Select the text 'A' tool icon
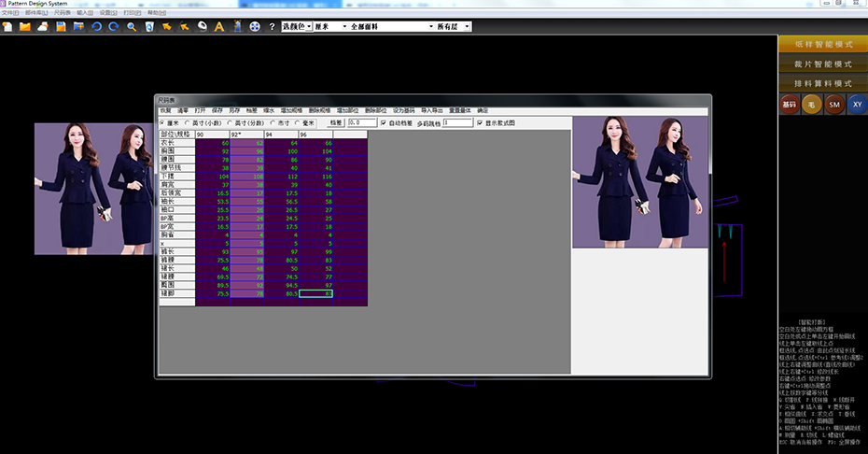Screen dimensions: 868x454 tap(219, 27)
